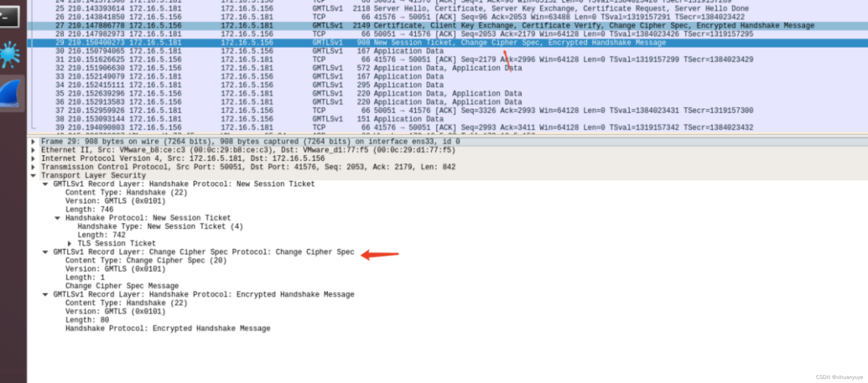
Task: Expand Internet Protocol Version 4 section
Action: tap(33, 159)
